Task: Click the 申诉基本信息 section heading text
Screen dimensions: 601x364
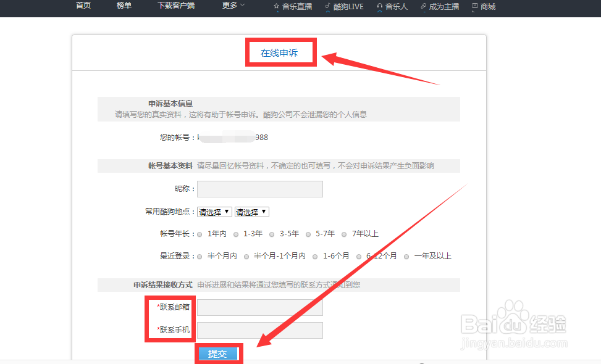Action: pos(170,104)
